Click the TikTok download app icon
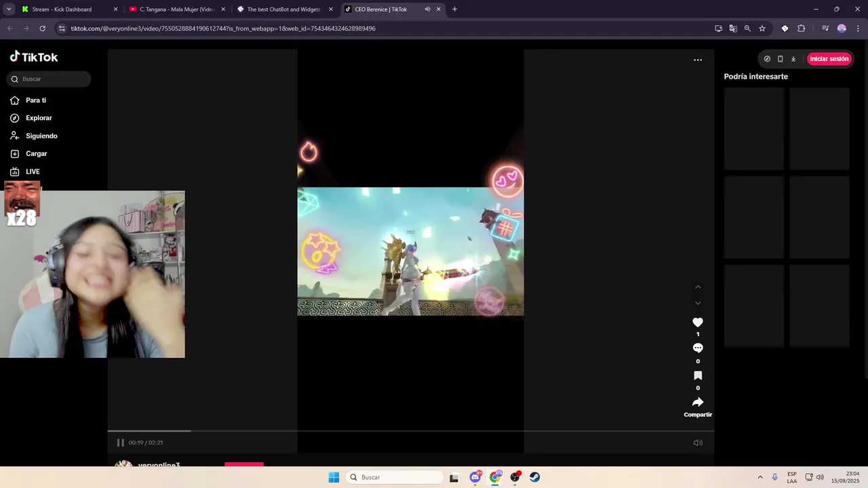 pos(793,59)
